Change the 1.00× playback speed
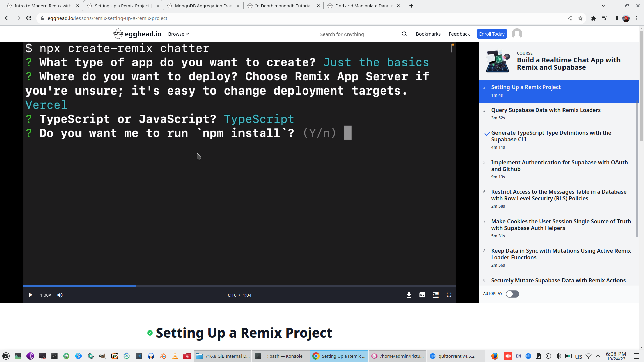This screenshot has width=644, height=362. click(x=45, y=295)
